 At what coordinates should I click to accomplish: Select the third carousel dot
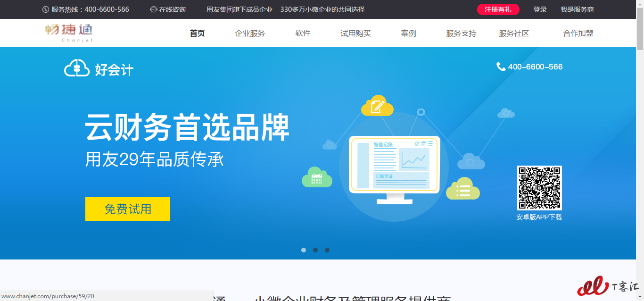[x=327, y=250]
